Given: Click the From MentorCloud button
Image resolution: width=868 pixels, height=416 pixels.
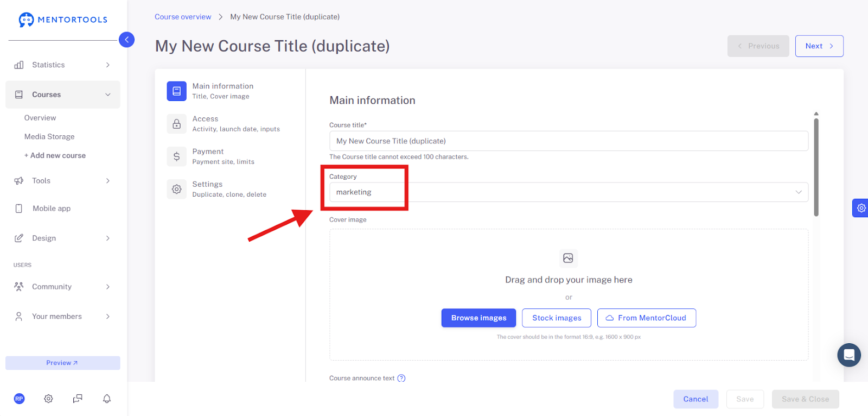Looking at the screenshot, I should (647, 318).
